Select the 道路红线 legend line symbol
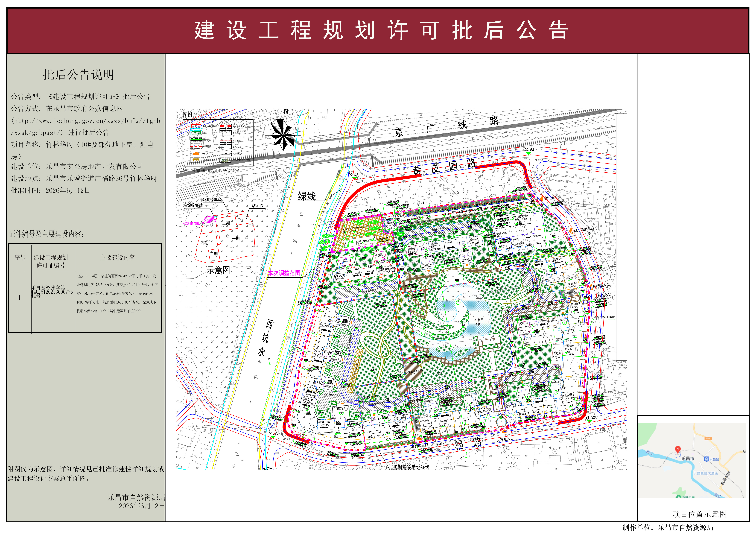Image resolution: width=756 pixels, height=535 pixels. coord(226,133)
